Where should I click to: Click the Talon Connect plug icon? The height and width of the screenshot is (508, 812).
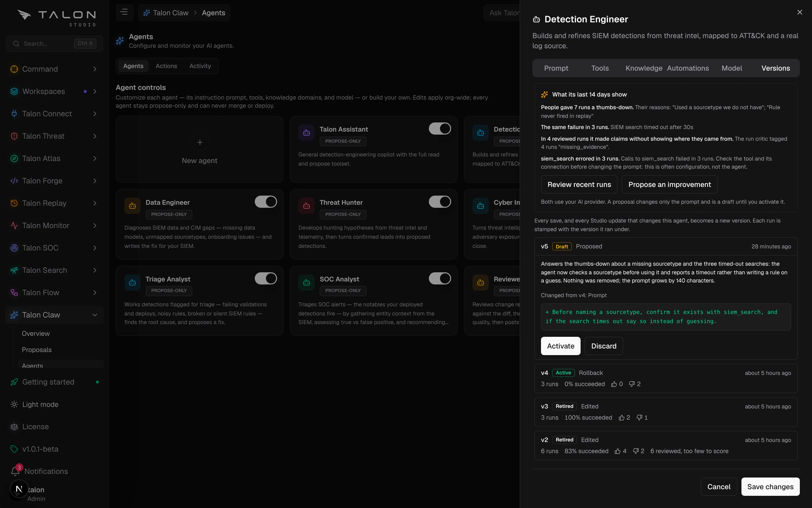14,114
